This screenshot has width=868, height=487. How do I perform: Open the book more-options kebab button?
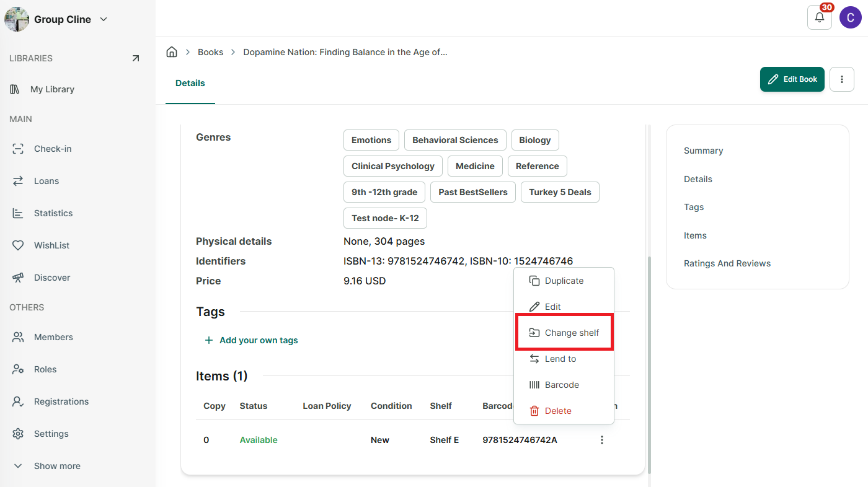(842, 79)
